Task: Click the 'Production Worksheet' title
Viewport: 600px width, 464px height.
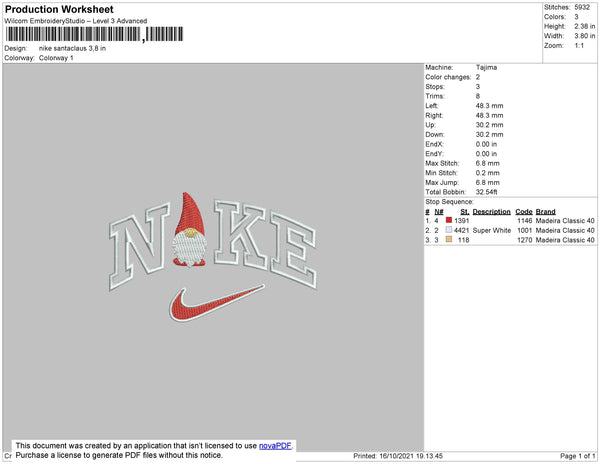Action: [59, 9]
